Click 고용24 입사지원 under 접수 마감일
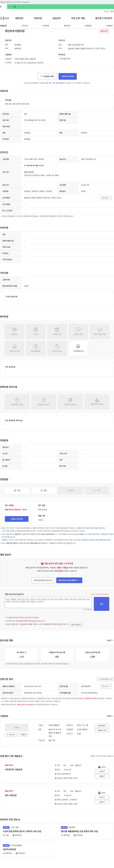The image size is (114, 868). [x=17, y=519]
